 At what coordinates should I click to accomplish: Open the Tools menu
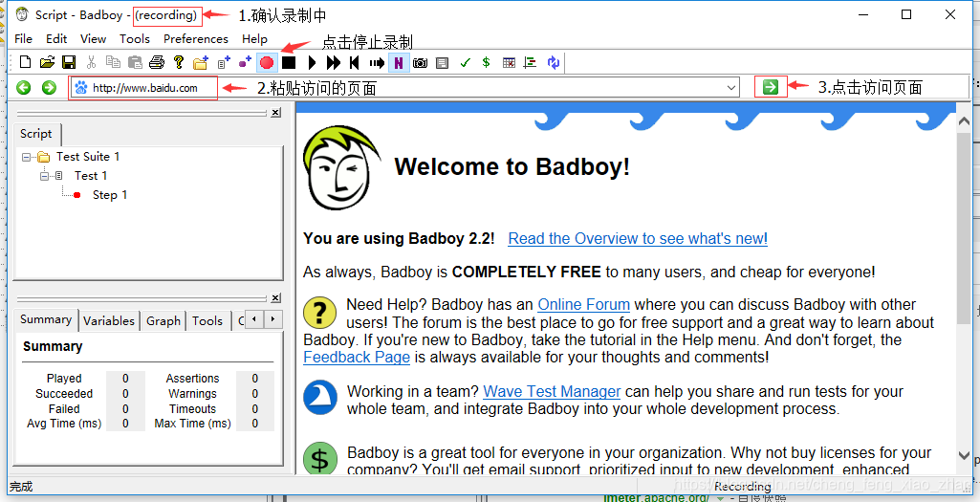point(135,39)
